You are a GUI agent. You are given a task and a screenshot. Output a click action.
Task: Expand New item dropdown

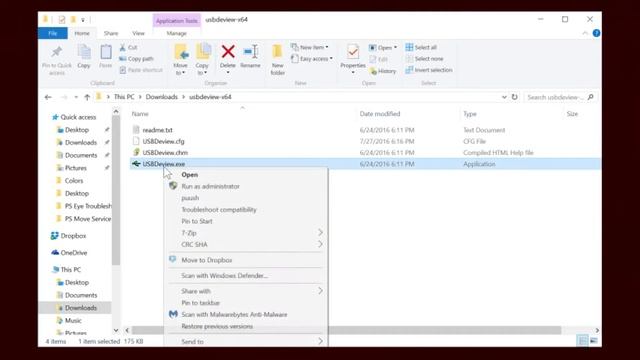coord(327,47)
